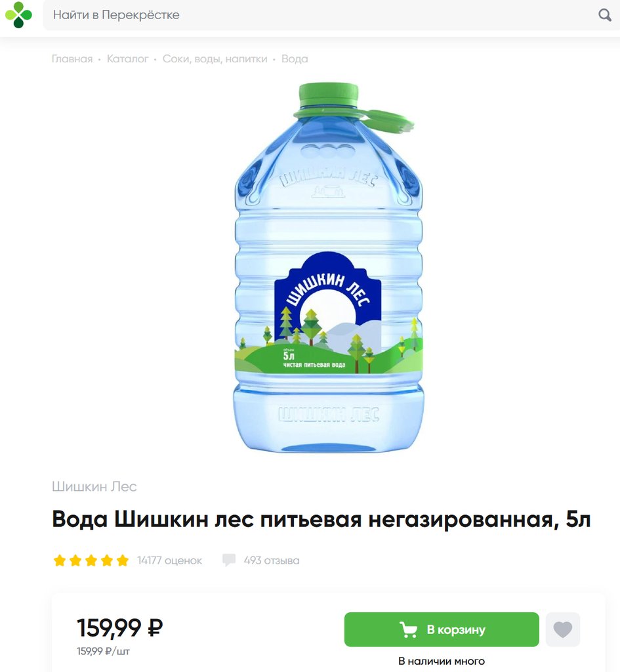
Task: Open the '14177 оценок' ratings link
Action: (169, 560)
